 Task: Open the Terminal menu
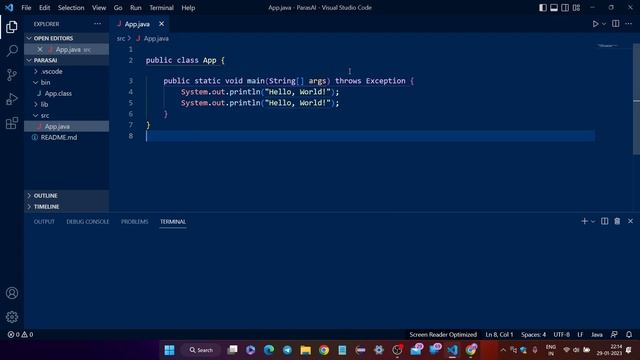[x=161, y=8]
